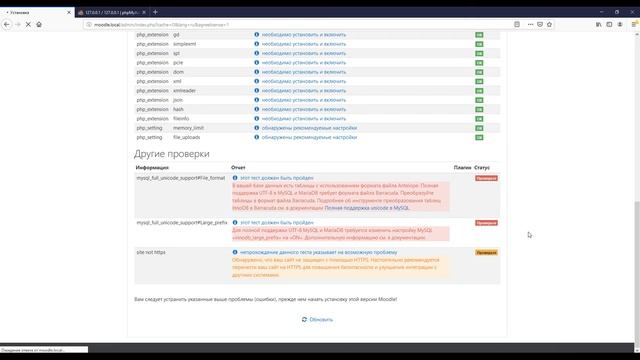The image size is (640, 360).
Task: Open reader view icon in address bar
Action: (x=517, y=24)
